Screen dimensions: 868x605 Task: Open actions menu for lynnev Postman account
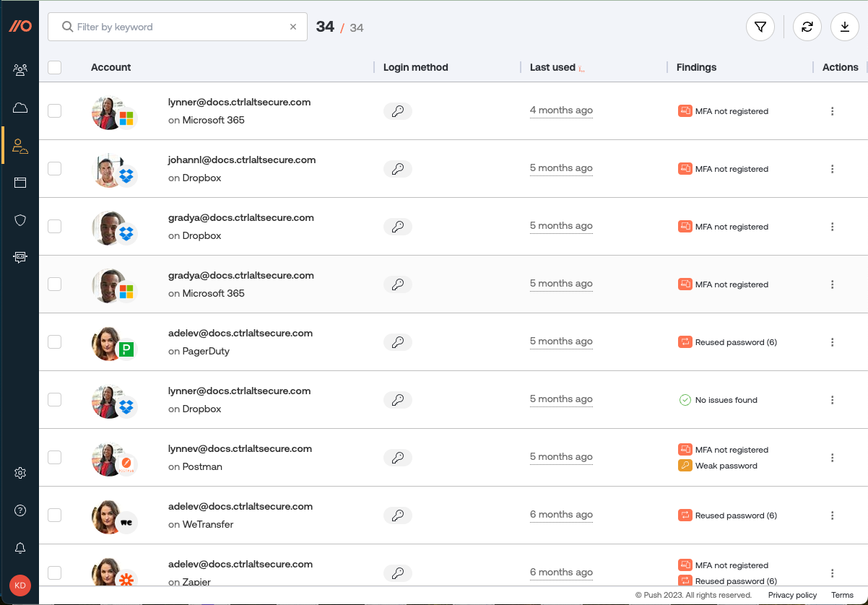click(x=832, y=457)
